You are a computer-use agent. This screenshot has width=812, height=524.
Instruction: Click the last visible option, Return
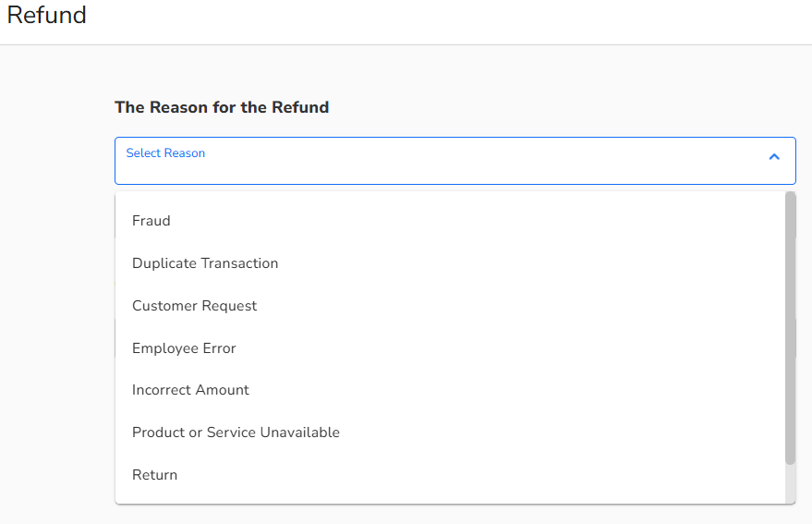click(154, 475)
